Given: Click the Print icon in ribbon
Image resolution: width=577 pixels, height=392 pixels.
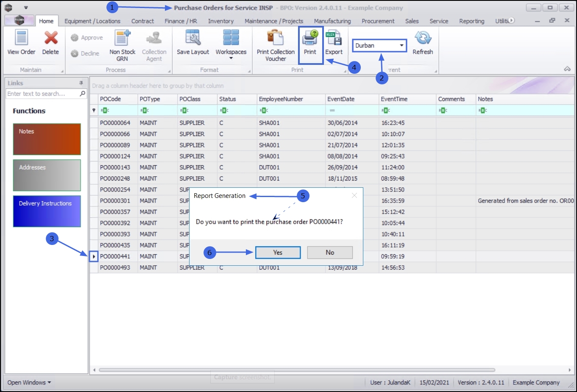Looking at the screenshot, I should [310, 42].
